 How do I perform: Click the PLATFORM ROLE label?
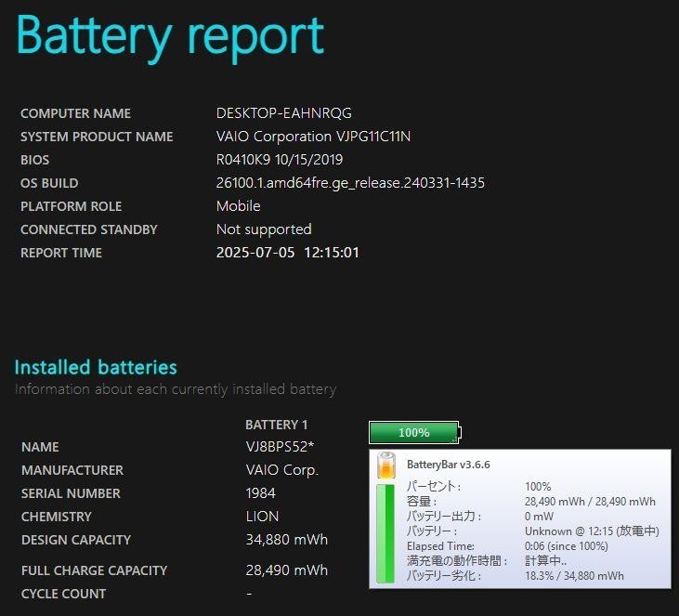click(x=71, y=206)
